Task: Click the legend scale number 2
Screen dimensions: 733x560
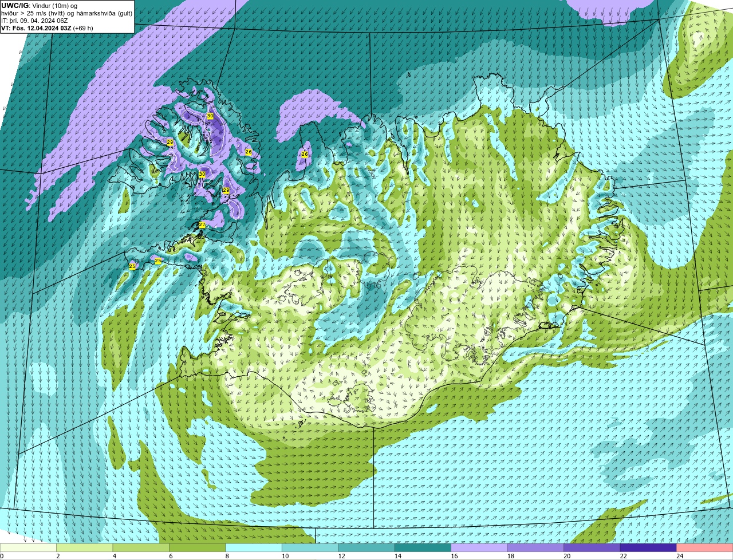Action: pos(58,556)
